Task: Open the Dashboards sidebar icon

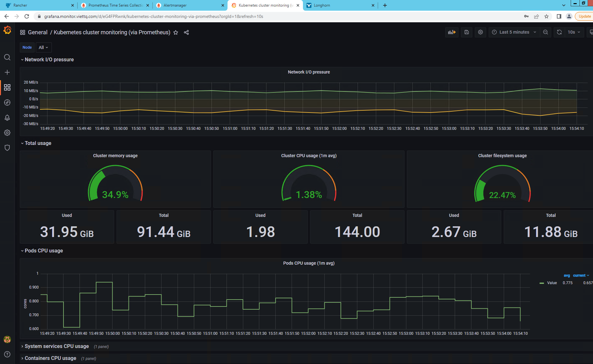Action: [x=7, y=88]
